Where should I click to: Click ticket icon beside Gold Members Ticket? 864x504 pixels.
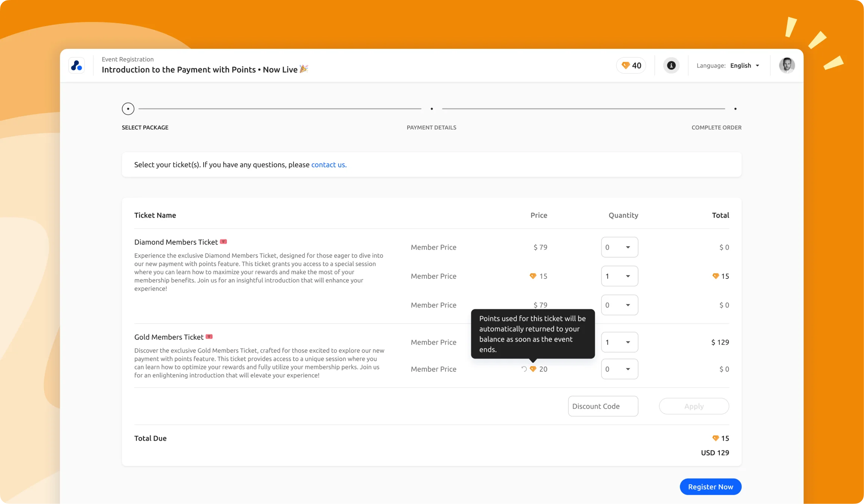pos(209,337)
